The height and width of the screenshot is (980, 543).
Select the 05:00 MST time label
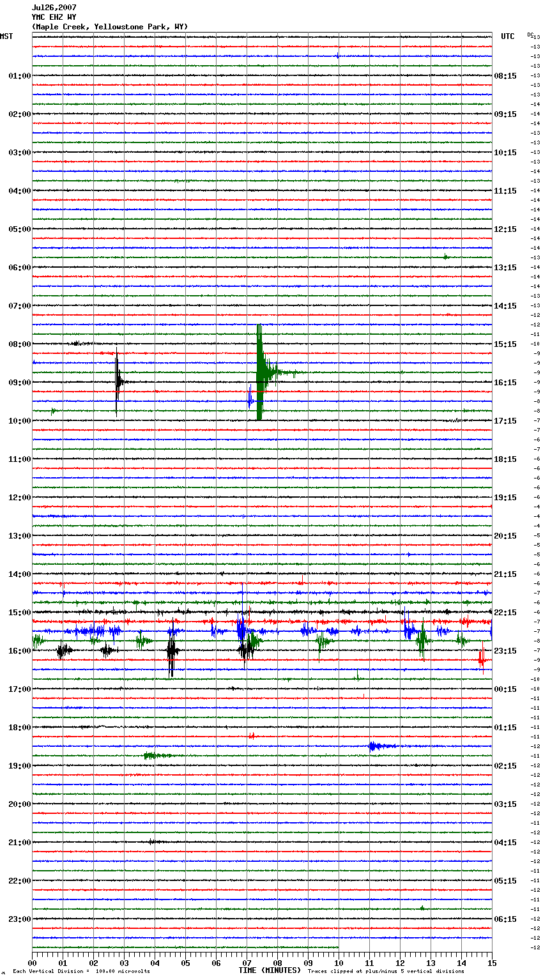pos(20,229)
